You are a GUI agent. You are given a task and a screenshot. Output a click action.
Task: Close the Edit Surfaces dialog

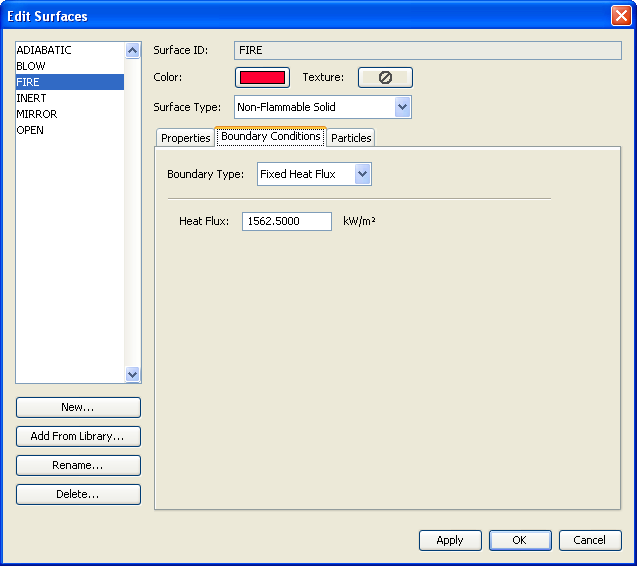coord(620,16)
